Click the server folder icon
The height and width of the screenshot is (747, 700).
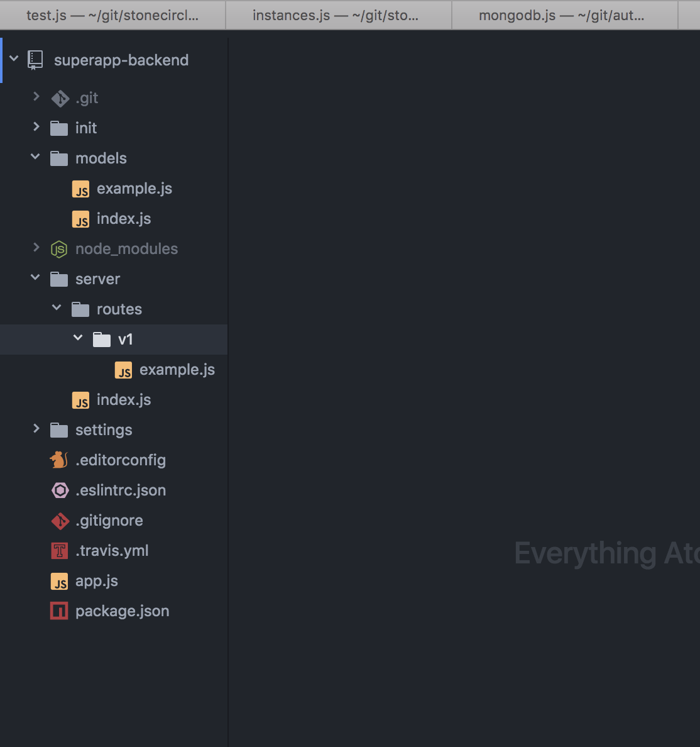coord(59,279)
